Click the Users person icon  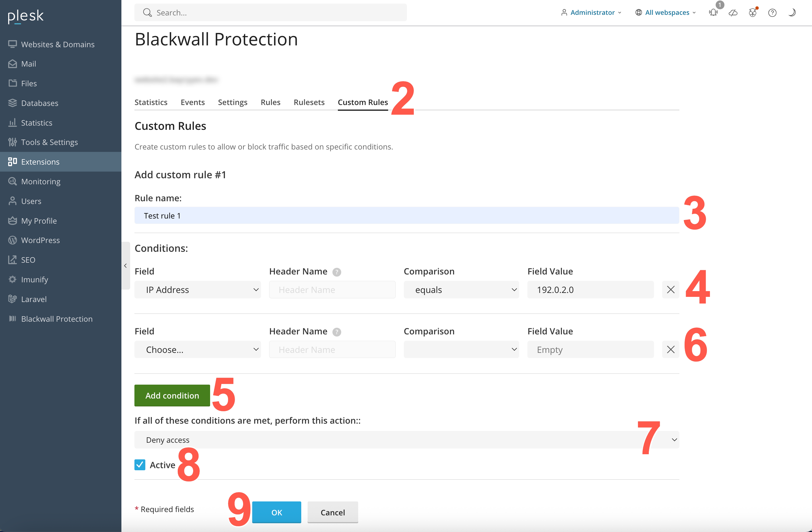click(x=13, y=201)
